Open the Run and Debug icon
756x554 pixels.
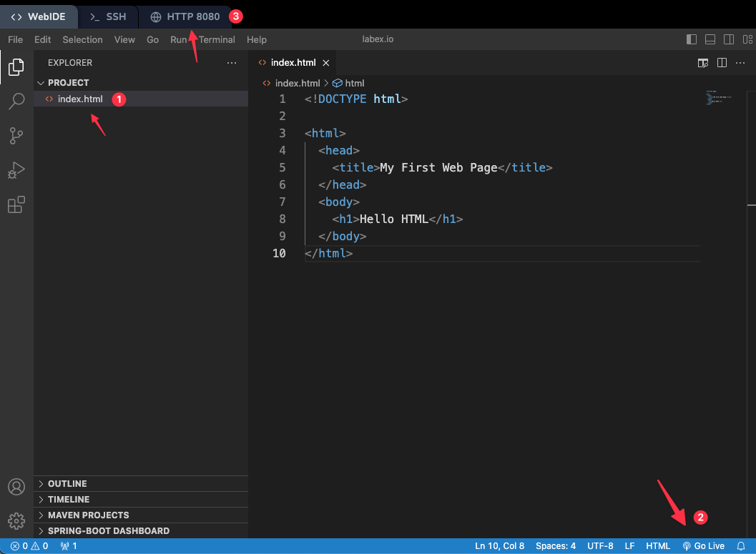(16, 170)
